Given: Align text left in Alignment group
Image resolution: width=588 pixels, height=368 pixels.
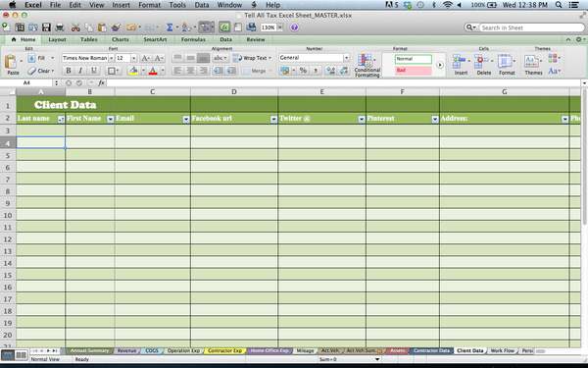Looking at the screenshot, I should (177, 71).
